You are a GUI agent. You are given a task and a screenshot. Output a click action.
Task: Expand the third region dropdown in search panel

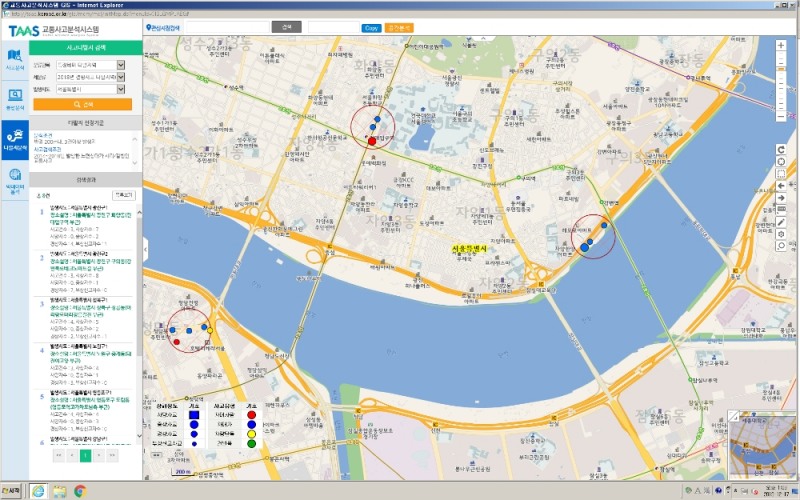(121, 88)
